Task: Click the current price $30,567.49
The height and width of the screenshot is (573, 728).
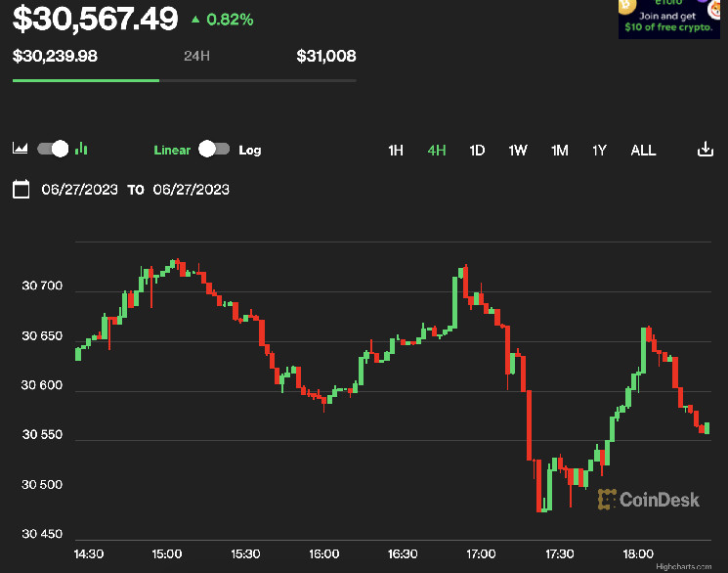Action: click(95, 19)
